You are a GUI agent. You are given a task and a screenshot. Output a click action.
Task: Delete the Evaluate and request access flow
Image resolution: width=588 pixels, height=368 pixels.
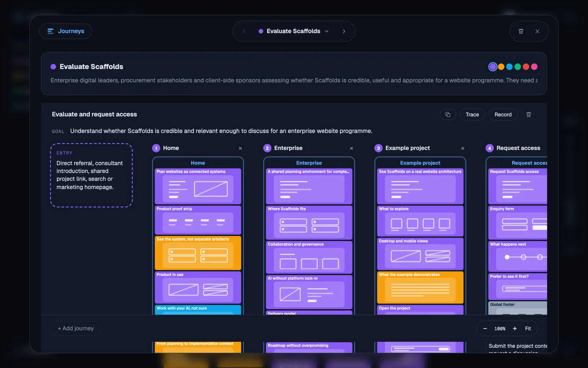coord(529,114)
